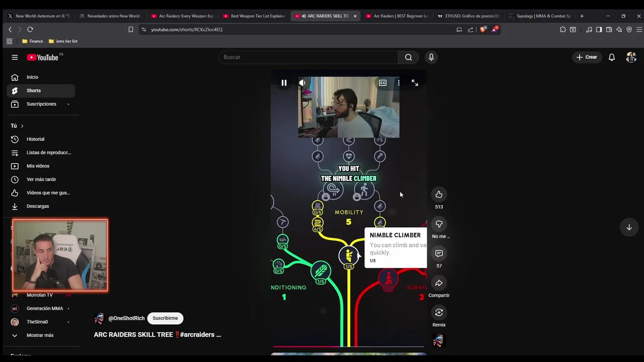Switch to Novedades sobre New World tab
This screenshot has height=362, width=644.
[111, 16]
